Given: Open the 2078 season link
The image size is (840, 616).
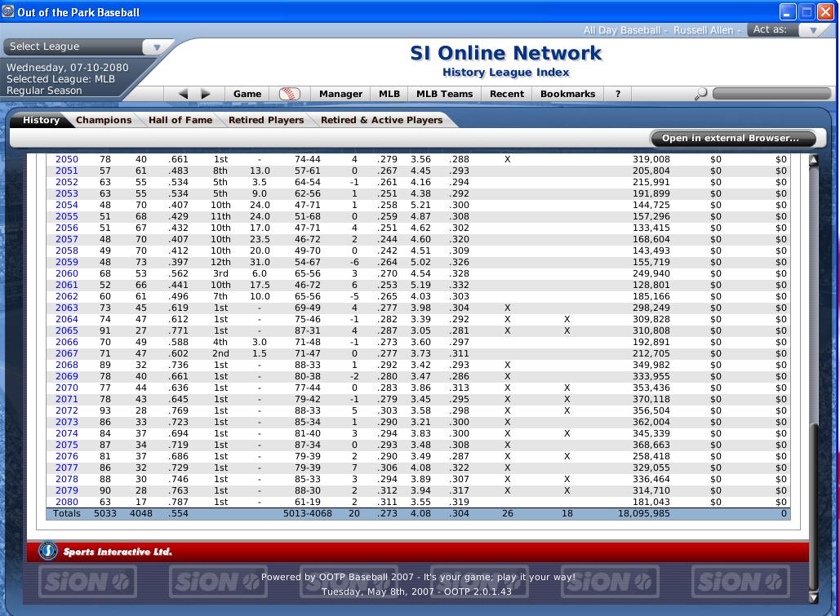Looking at the screenshot, I should click(67, 480).
